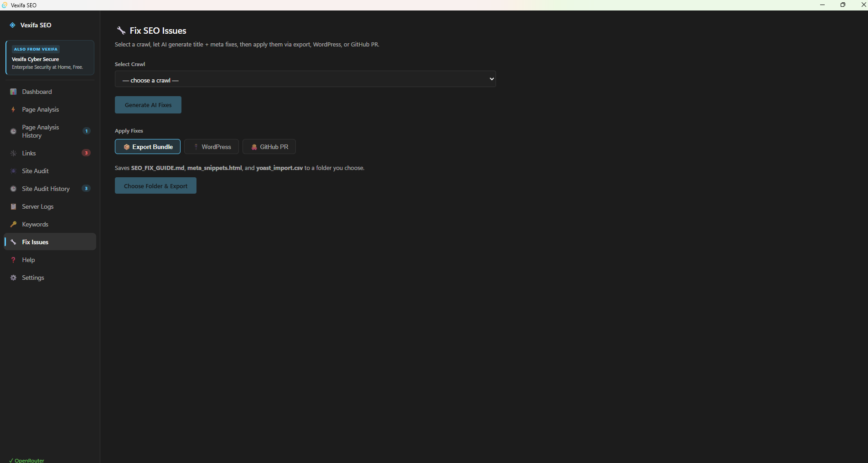Image resolution: width=868 pixels, height=463 pixels.
Task: Open Site Audit section
Action: [x=50, y=171]
